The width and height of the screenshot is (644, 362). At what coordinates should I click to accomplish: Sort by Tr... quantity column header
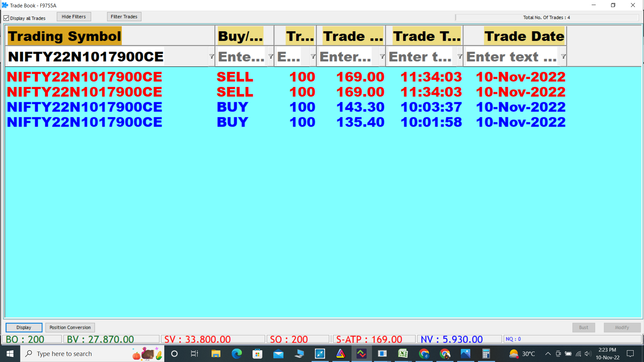295,36
